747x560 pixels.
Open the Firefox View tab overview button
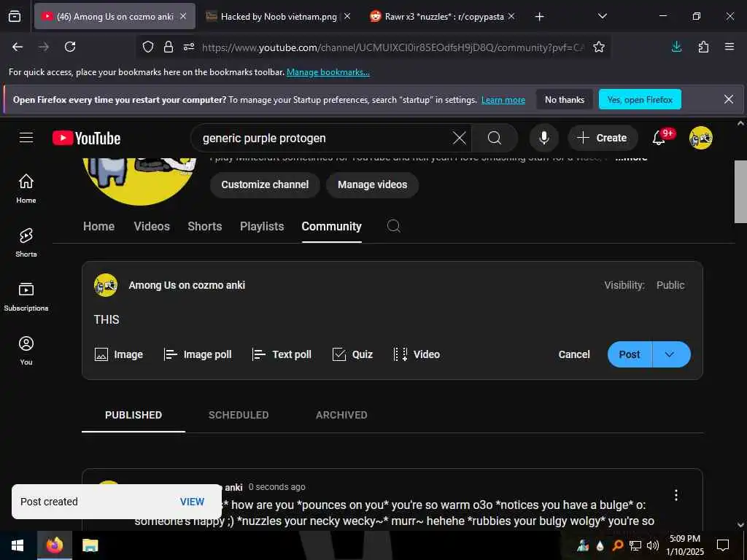point(15,16)
